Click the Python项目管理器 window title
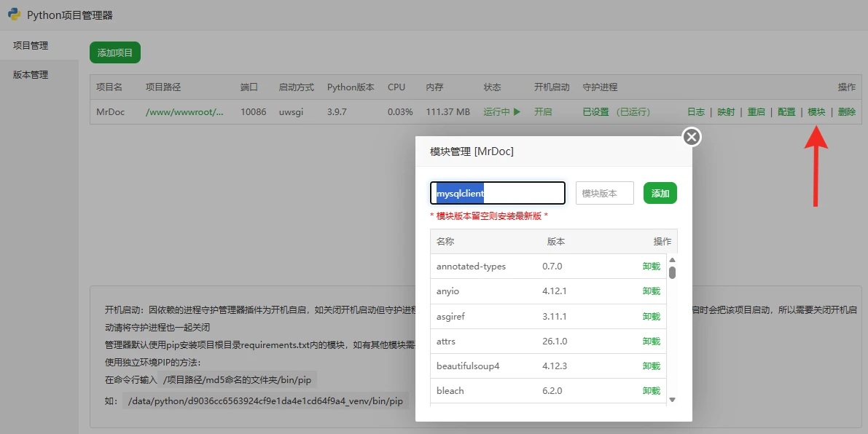 click(70, 15)
